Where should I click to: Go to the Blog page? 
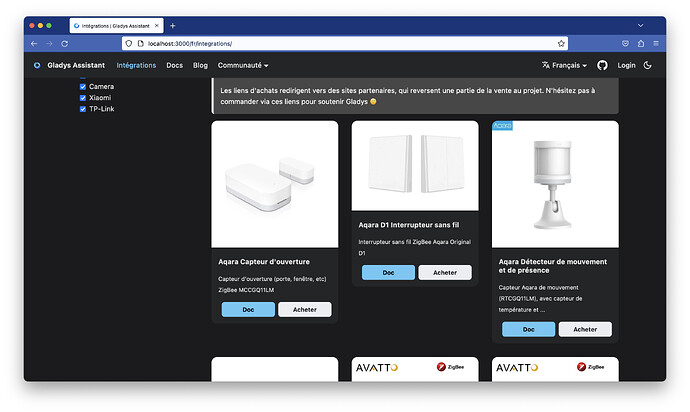[x=200, y=65]
